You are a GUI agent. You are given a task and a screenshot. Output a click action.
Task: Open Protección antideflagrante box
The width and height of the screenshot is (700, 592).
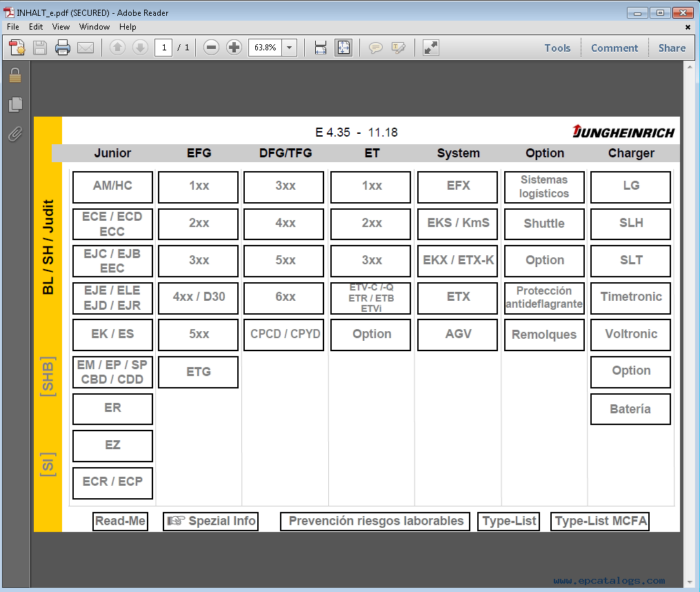(544, 298)
